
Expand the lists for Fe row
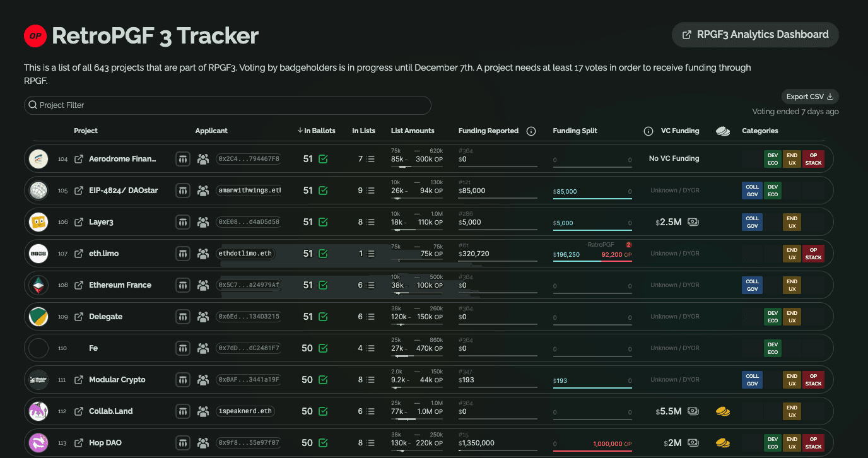371,348
